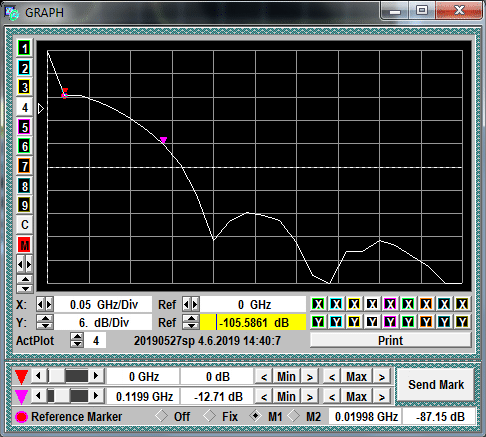Image resolution: width=486 pixels, height=437 pixels.
Task: Adjust X Ref GHz stepper arrows
Action: 191,304
